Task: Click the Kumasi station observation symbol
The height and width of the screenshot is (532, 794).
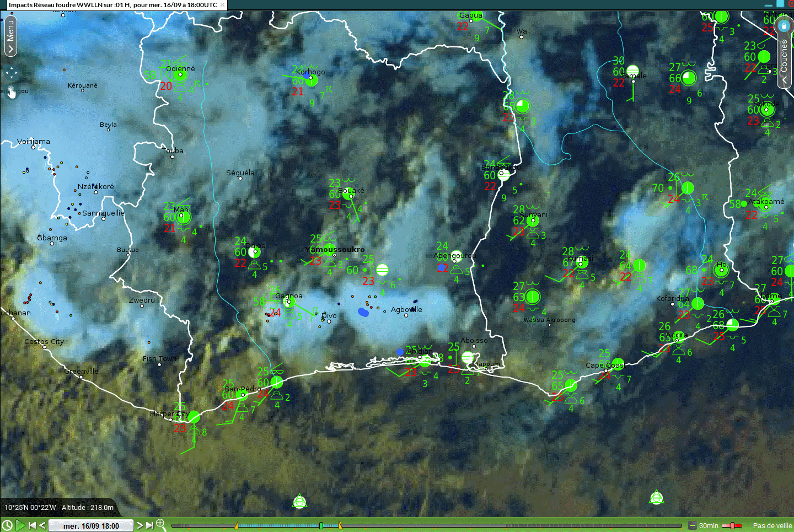Action: click(x=582, y=262)
